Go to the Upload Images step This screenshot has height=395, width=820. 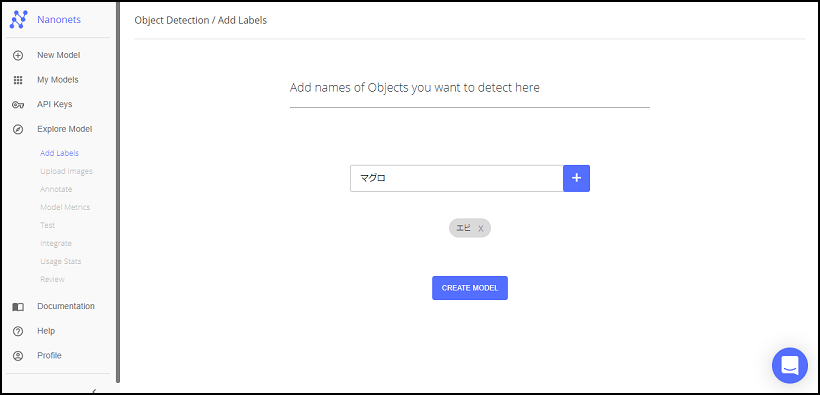[66, 171]
